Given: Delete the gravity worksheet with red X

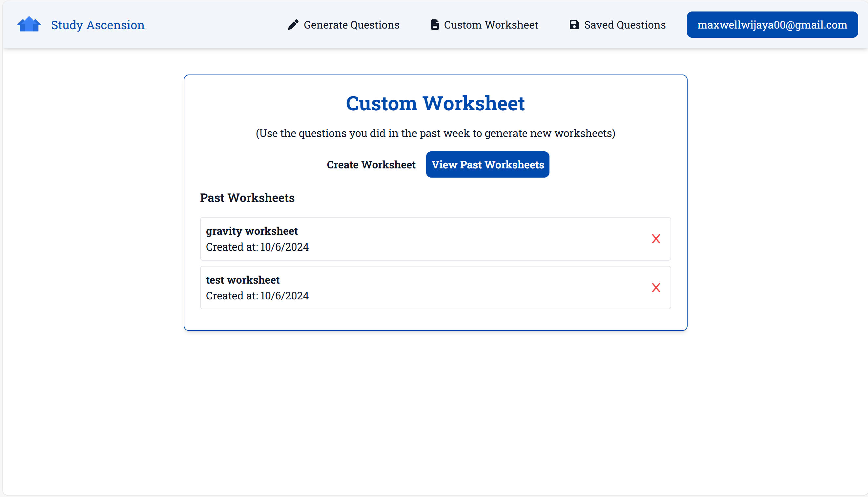Looking at the screenshot, I should click(655, 239).
